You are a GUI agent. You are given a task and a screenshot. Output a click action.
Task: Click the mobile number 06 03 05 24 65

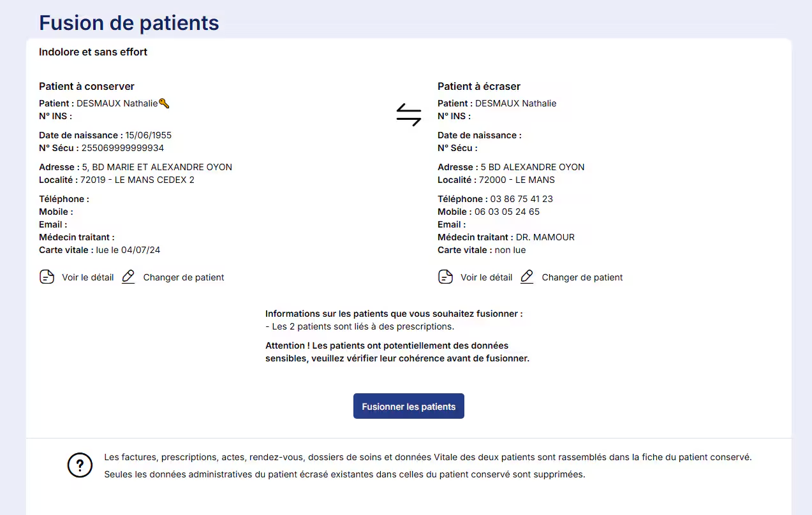coord(506,212)
